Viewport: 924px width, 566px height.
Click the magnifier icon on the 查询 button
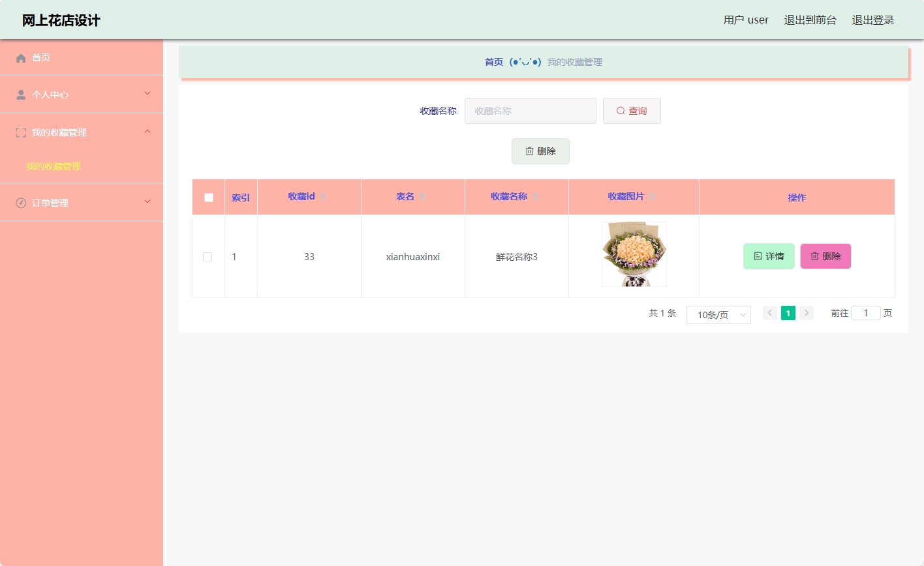[x=620, y=111]
